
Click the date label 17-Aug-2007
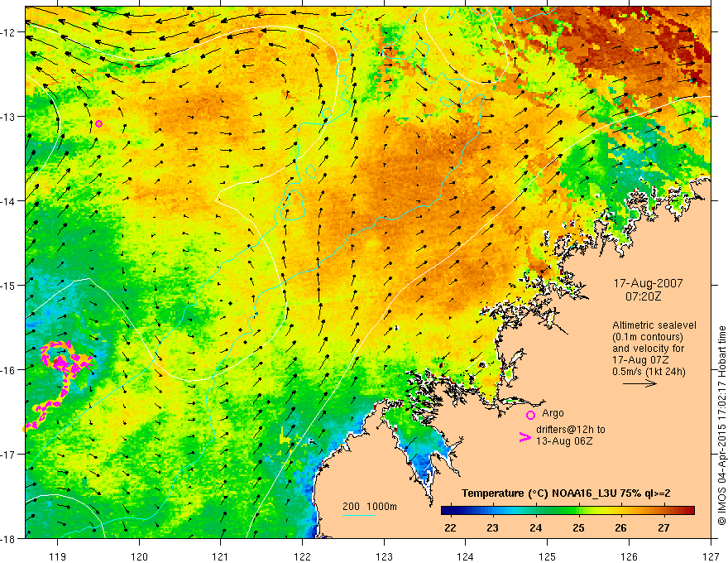point(648,283)
